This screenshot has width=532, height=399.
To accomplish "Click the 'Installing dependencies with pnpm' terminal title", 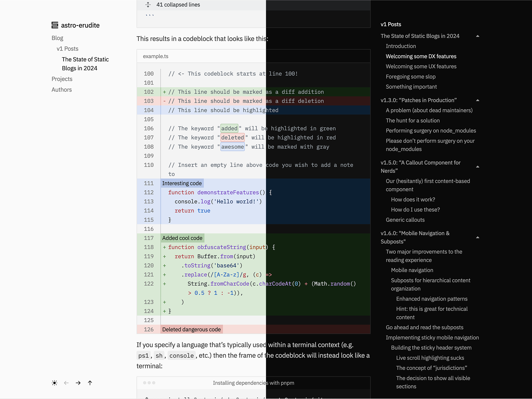I will (x=253, y=383).
